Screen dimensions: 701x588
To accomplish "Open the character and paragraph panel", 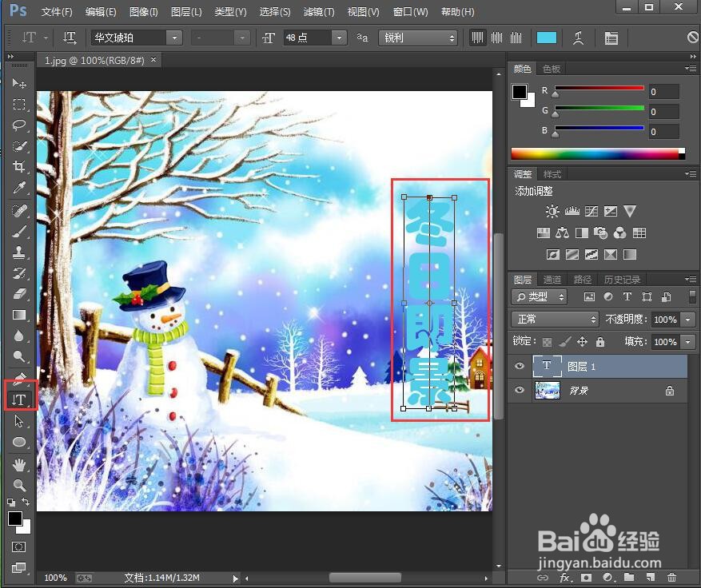I will 611,38.
